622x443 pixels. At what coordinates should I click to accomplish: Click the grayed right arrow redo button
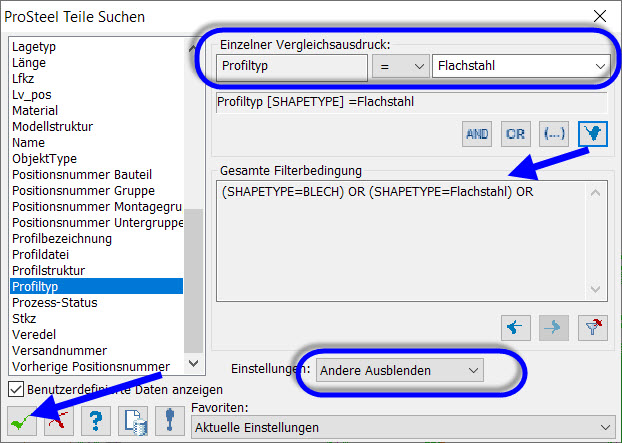[554, 328]
